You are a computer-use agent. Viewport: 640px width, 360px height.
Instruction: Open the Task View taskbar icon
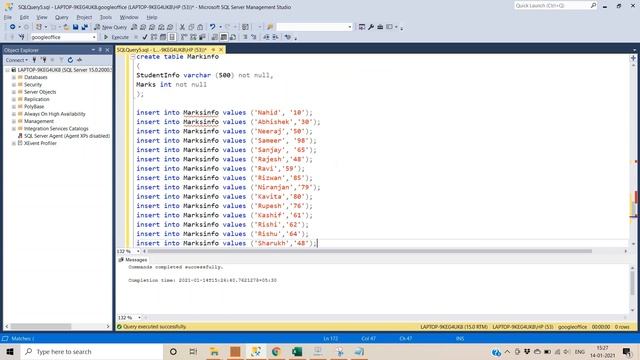193,351
